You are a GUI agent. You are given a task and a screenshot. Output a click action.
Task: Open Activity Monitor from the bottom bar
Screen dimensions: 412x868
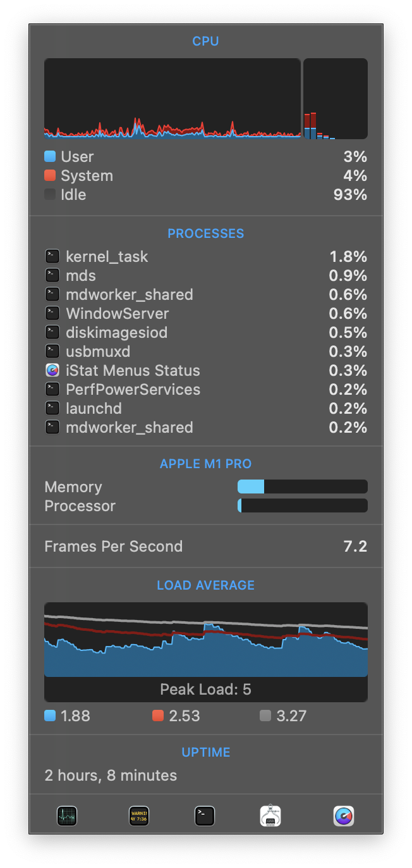tap(66, 816)
